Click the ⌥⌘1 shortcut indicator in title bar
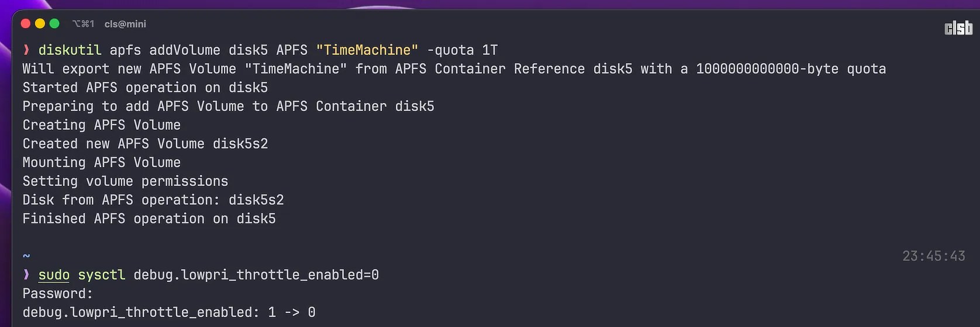 pos(83,24)
